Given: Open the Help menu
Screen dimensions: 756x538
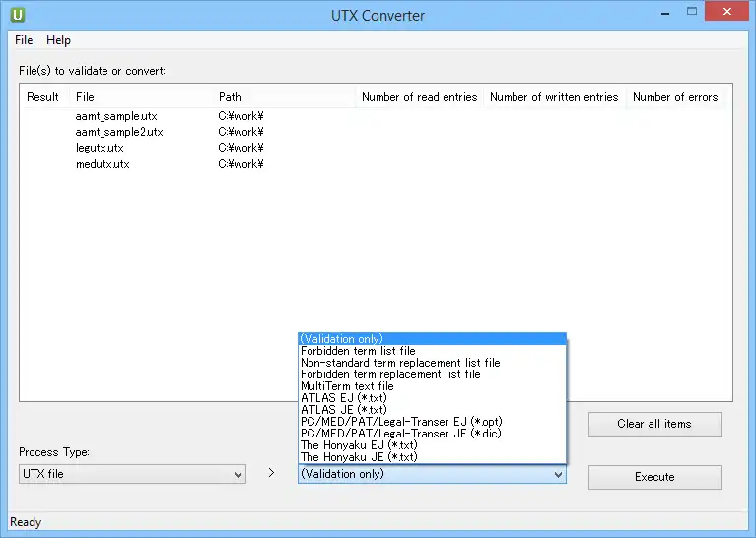Looking at the screenshot, I should tap(58, 40).
